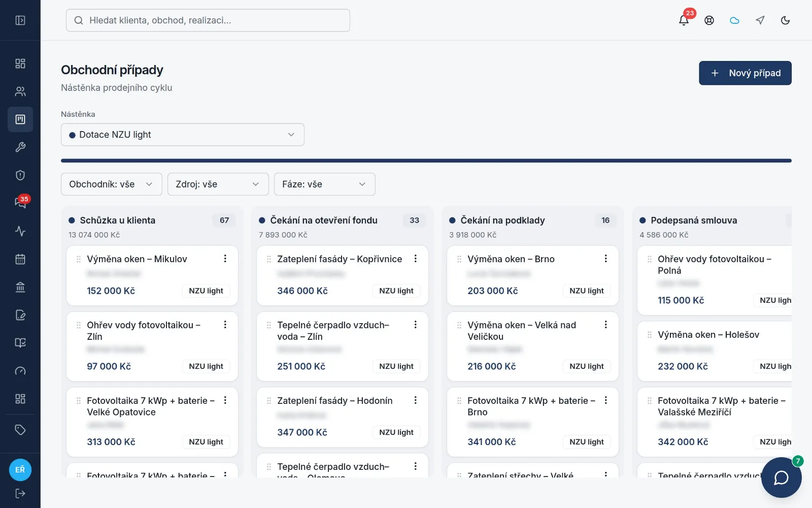Open three-dot menu on Výměna oken – Mikulov card
Image resolution: width=812 pixels, height=508 pixels.
225,259
